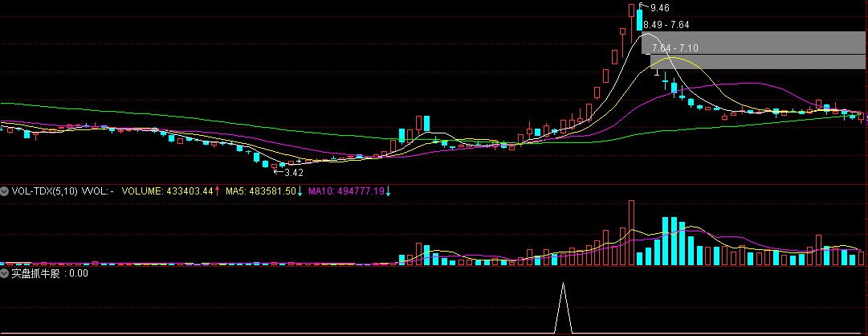Screen dimensions: 868x336
Task: Click the tallest red volume bar
Action: click(x=631, y=233)
